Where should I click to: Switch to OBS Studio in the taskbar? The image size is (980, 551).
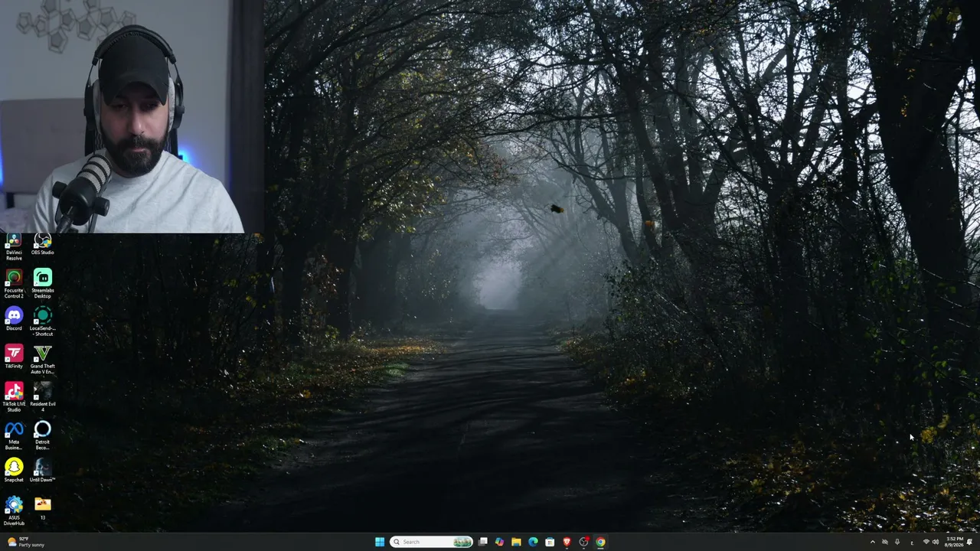583,542
